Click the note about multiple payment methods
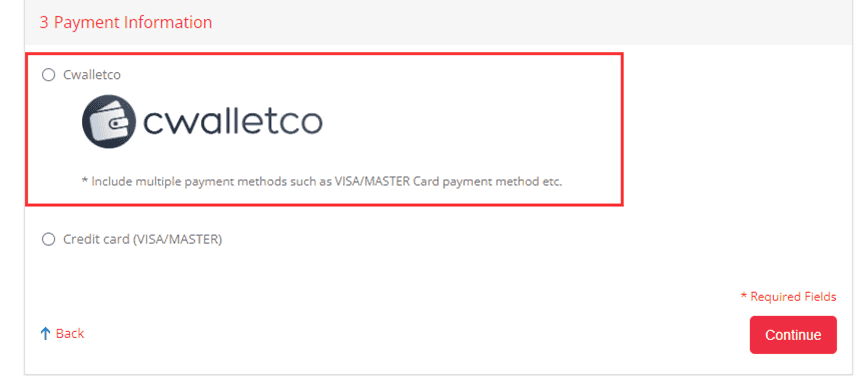The image size is (865, 376). [322, 182]
